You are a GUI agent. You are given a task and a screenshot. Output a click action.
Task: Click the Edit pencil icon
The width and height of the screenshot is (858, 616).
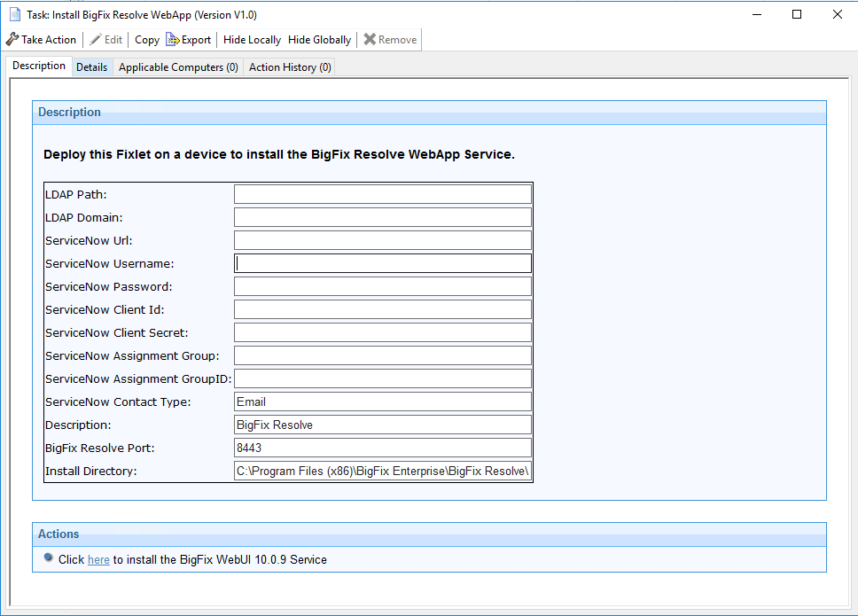click(95, 39)
